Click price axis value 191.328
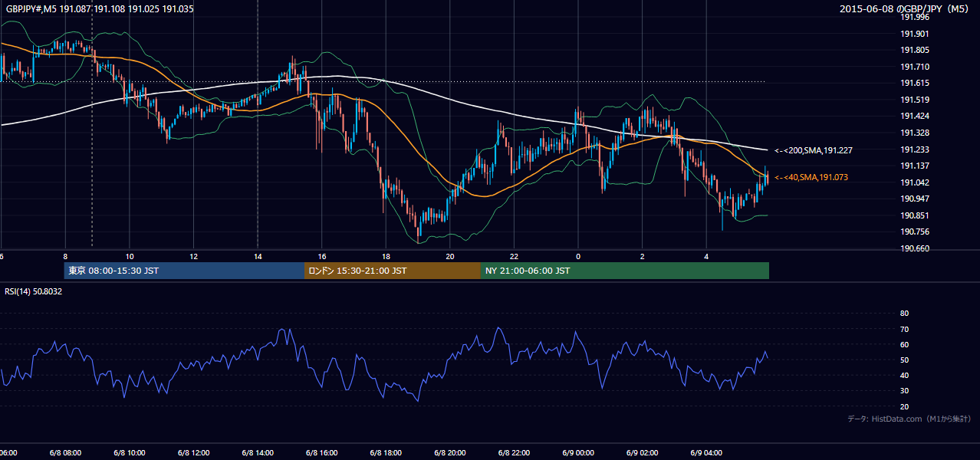 click(914, 133)
